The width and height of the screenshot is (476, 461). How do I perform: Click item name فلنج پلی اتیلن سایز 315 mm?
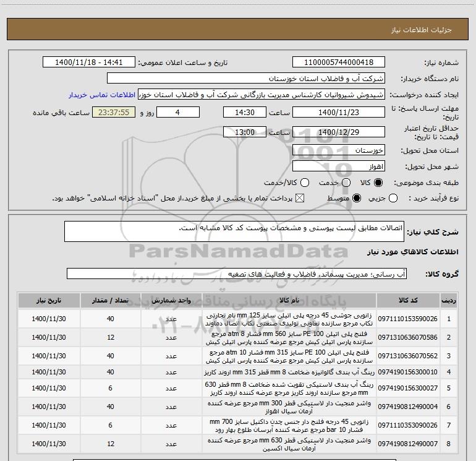(x=289, y=356)
